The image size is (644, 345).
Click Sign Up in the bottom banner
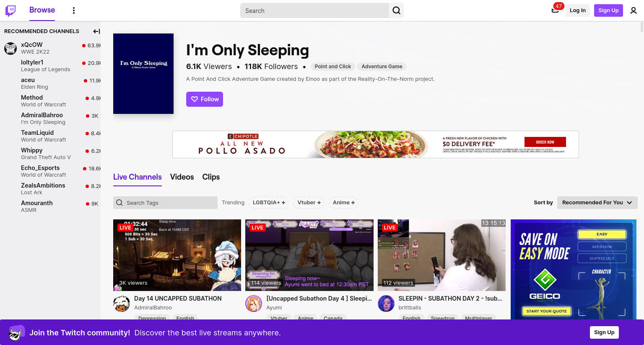tap(604, 332)
